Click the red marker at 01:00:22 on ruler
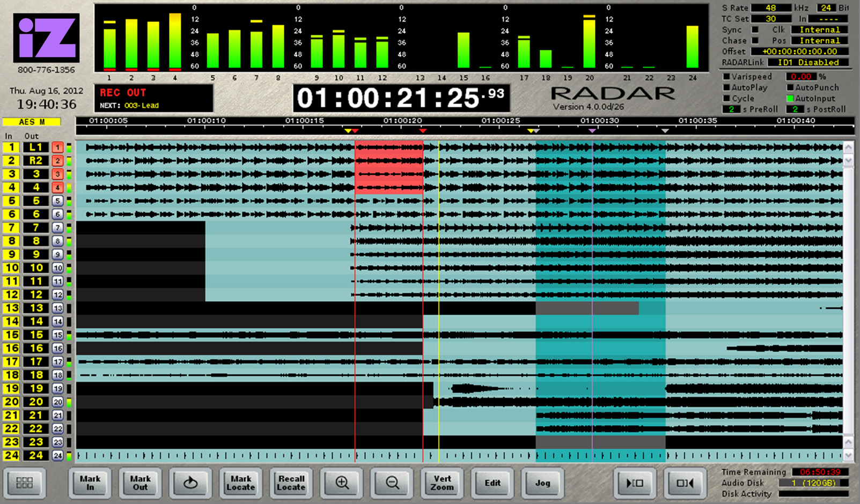Screen dimensions: 860x504 (423, 130)
